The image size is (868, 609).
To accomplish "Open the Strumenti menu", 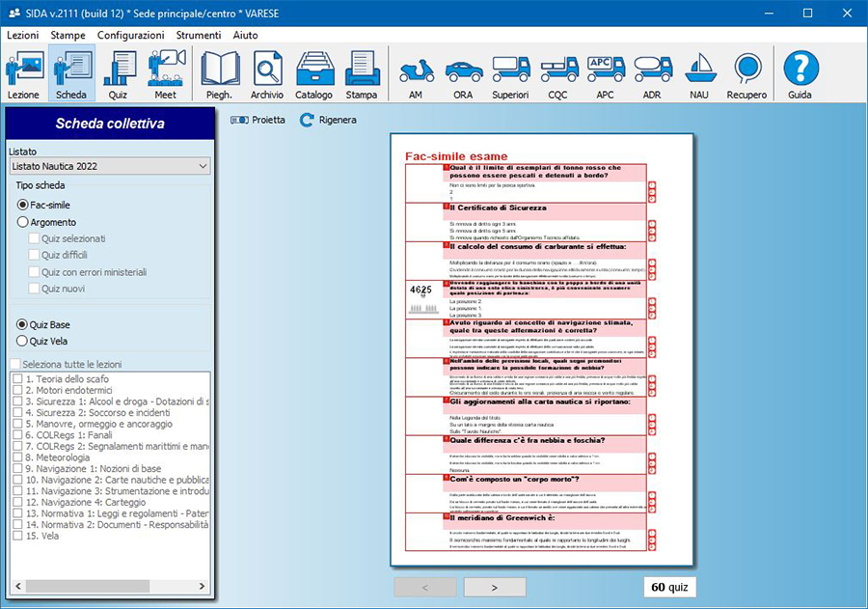I will 198,35.
